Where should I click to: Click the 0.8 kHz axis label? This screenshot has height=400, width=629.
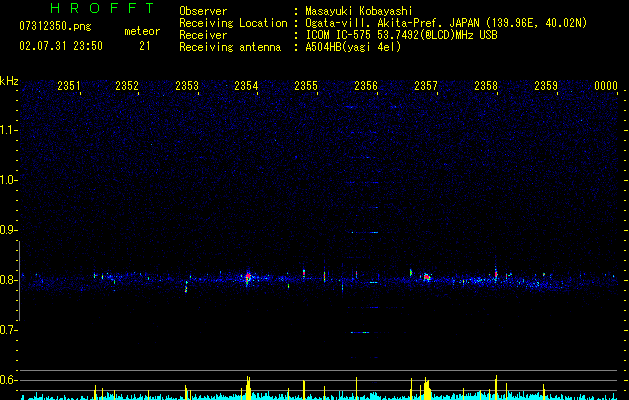click(x=8, y=280)
